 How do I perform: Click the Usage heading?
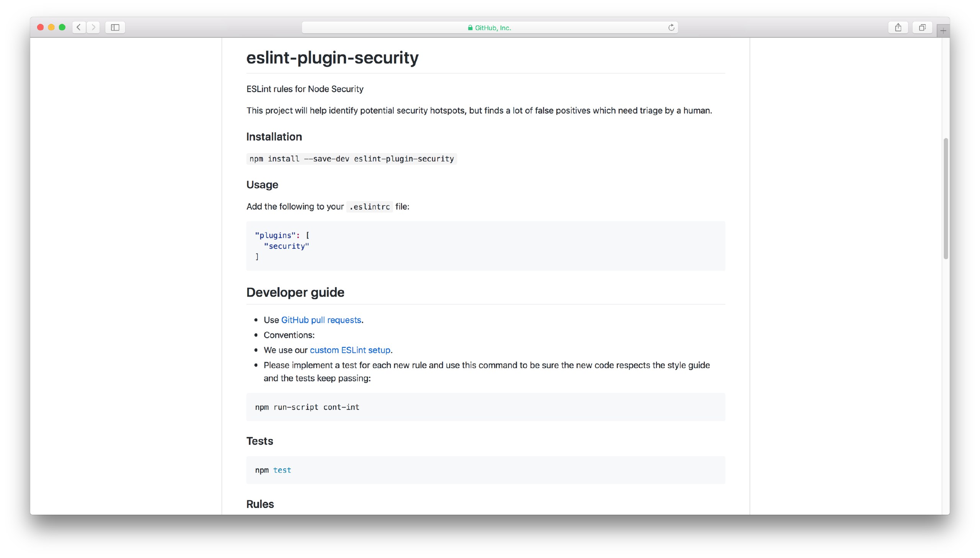click(262, 185)
